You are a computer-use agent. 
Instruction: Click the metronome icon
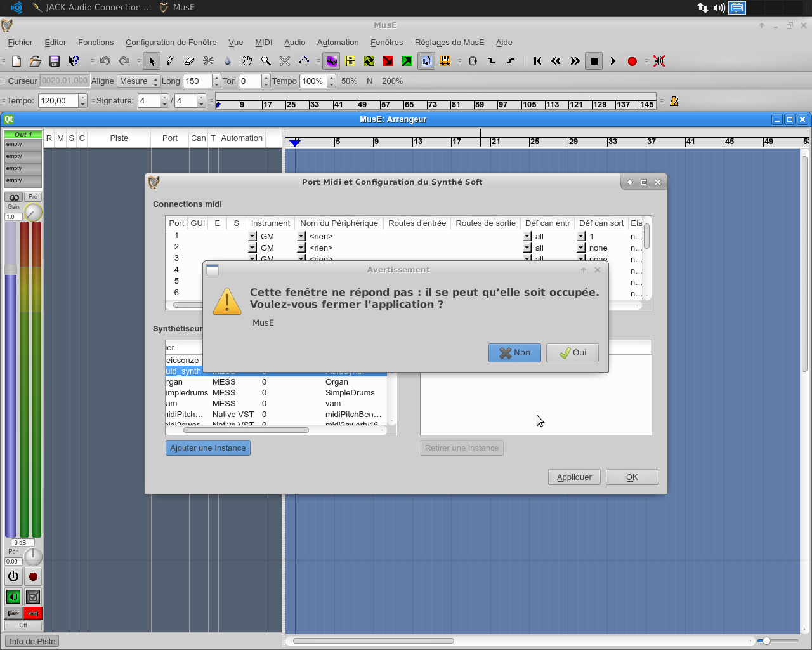(x=674, y=101)
